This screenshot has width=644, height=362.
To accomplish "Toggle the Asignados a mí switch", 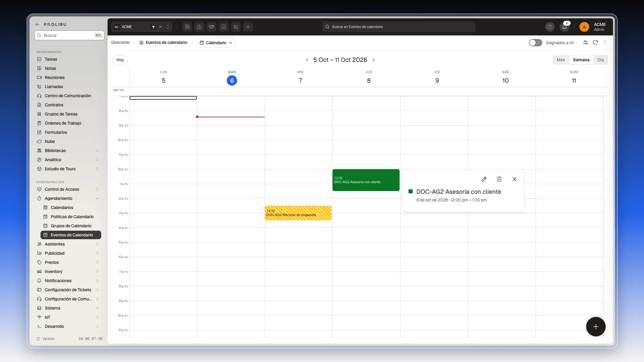I will 535,43.
